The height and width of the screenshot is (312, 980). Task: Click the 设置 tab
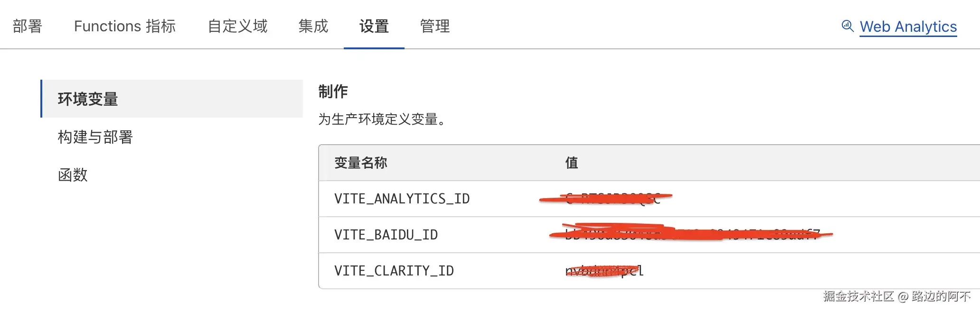pyautogui.click(x=374, y=26)
